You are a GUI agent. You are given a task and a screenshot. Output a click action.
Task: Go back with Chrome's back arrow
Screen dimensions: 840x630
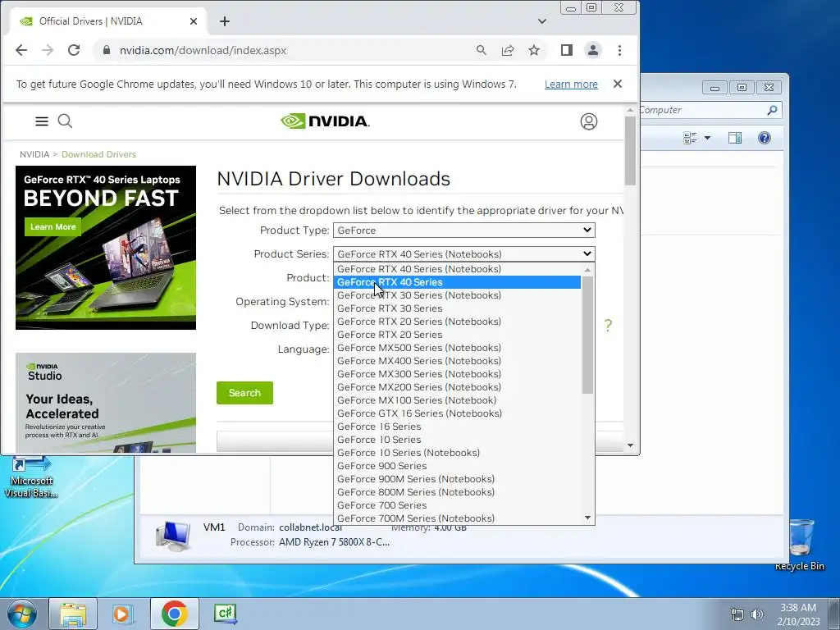(21, 50)
